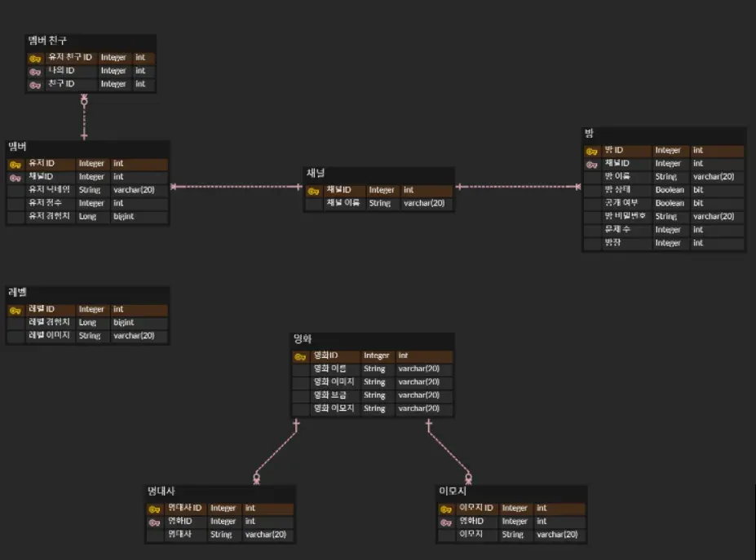756x560 pixels.
Task: Select the foreign key icon in 멤버 table's 채널ID row
Action: click(x=15, y=178)
